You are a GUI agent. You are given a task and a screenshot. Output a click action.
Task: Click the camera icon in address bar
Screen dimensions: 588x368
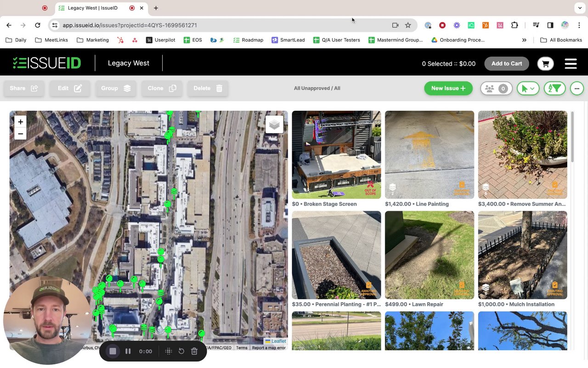tap(395, 25)
